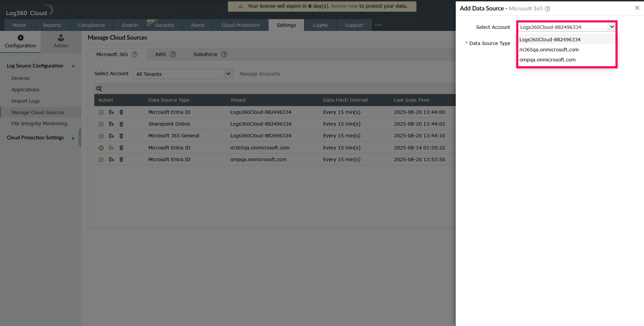Screen dimensions: 644x326
Task: Choose ompqa.onmicrosoft.com from account list
Action: (567, 60)
